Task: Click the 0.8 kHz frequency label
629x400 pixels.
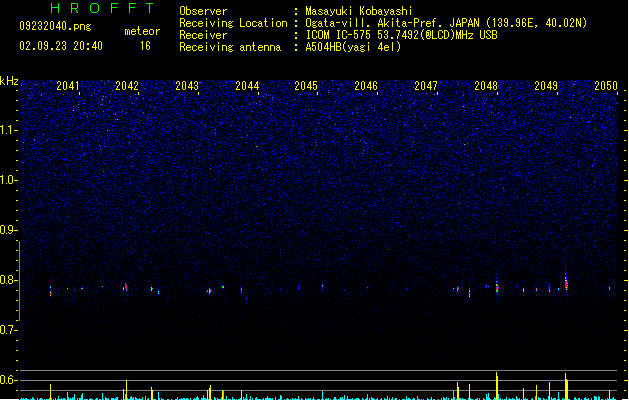Action: coord(8,280)
